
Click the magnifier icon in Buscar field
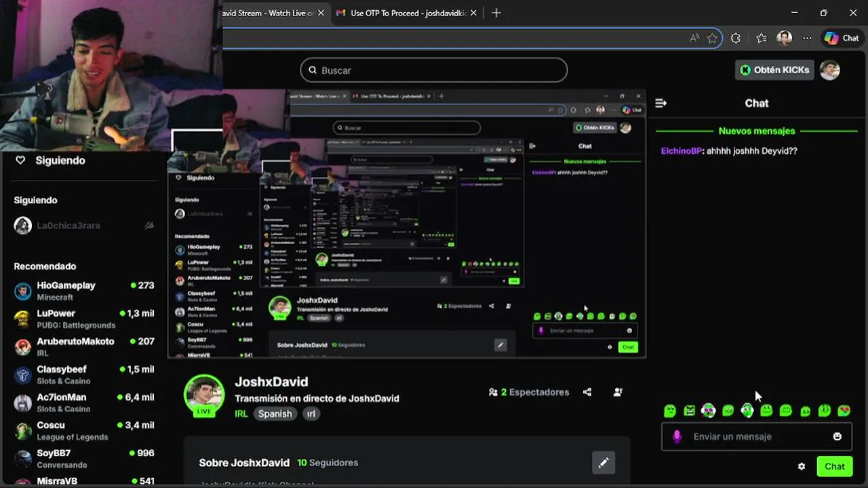[313, 70]
